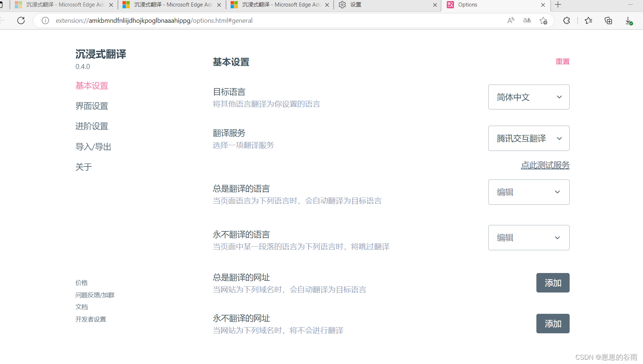Click the 点此测试服务 link
The width and height of the screenshot is (643, 364).
(545, 165)
